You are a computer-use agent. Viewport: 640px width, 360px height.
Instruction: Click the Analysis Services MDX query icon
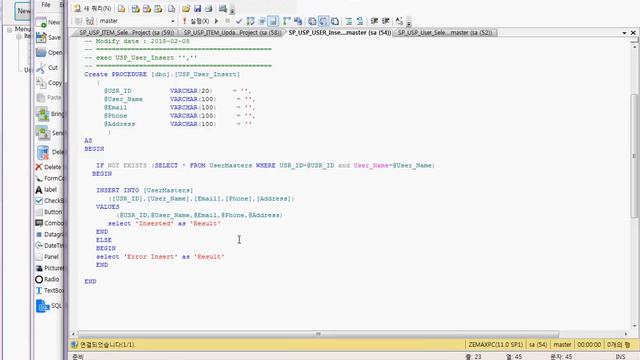coord(136,9)
